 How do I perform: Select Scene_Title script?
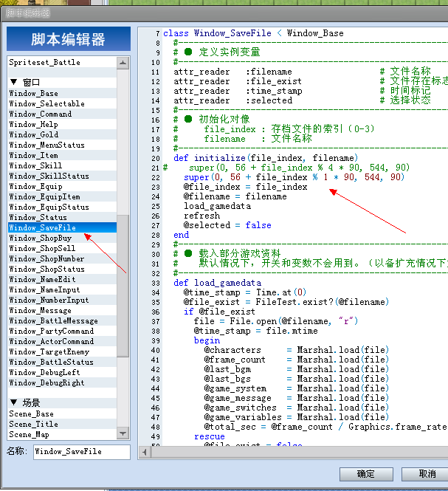coord(62,424)
